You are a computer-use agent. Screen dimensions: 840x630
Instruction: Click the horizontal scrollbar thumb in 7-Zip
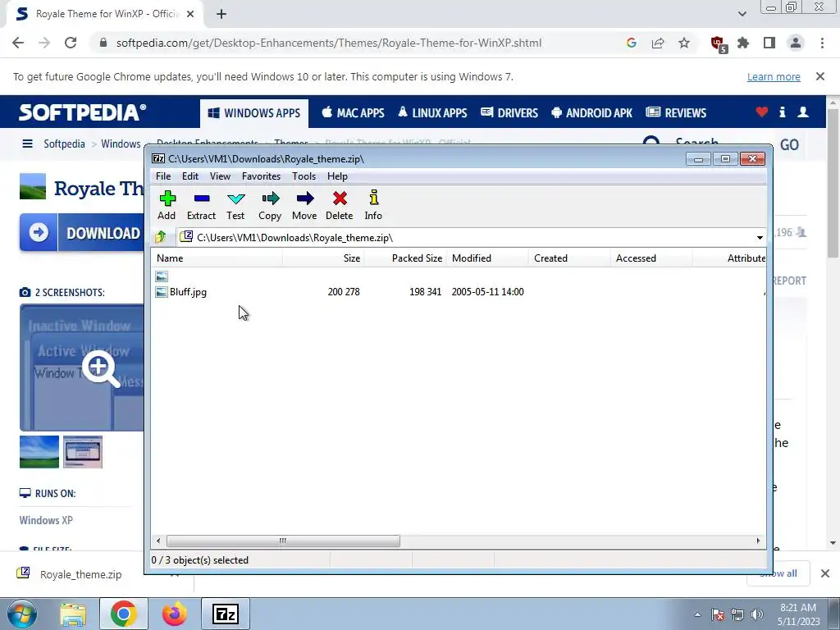pyautogui.click(x=283, y=541)
